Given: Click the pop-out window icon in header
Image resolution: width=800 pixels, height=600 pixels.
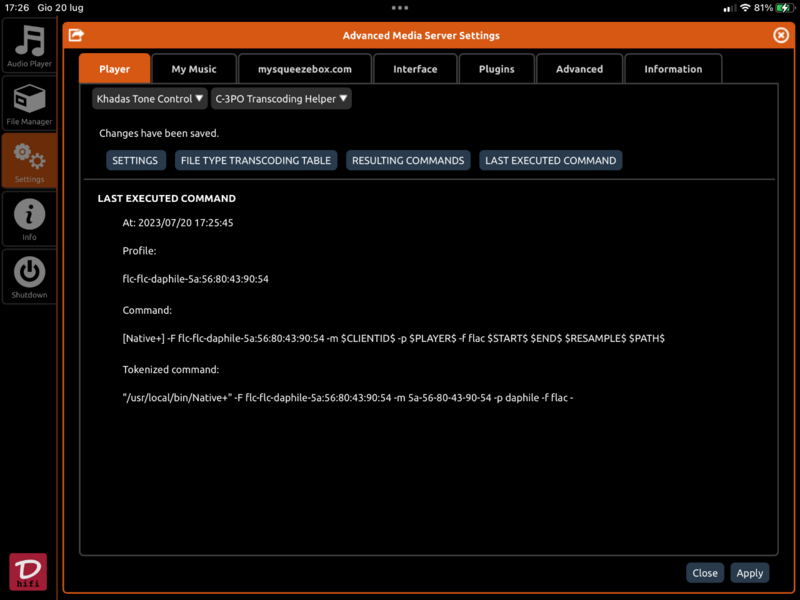Looking at the screenshot, I should [x=76, y=35].
